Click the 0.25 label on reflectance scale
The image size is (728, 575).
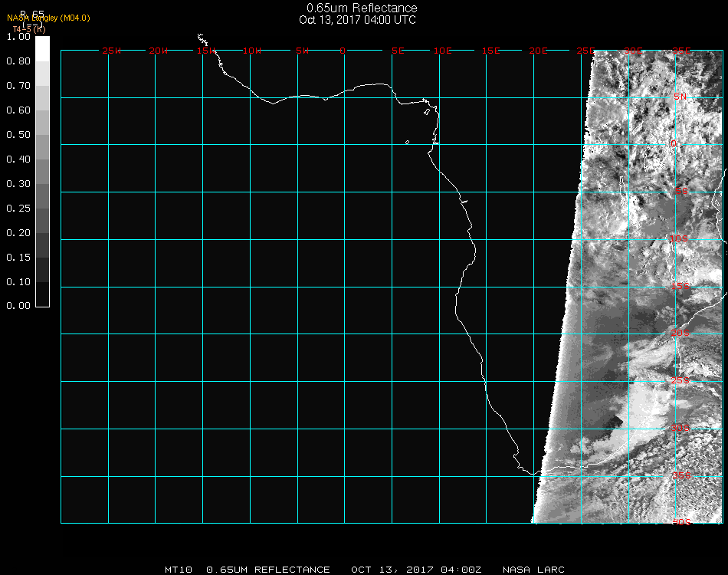coord(18,209)
